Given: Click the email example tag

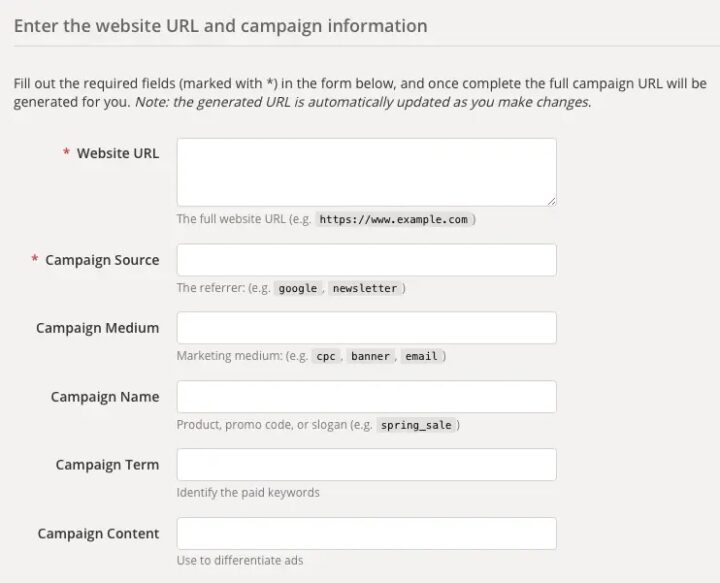Looking at the screenshot, I should [421, 356].
